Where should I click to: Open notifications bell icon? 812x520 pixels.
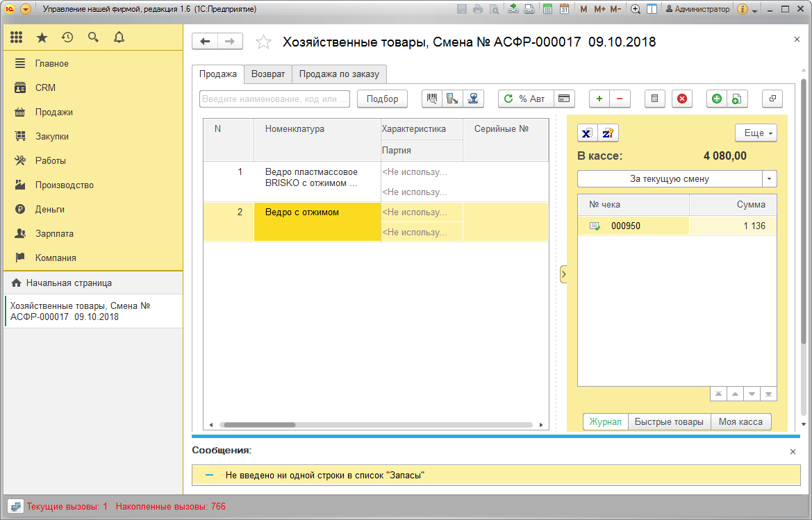[119, 37]
